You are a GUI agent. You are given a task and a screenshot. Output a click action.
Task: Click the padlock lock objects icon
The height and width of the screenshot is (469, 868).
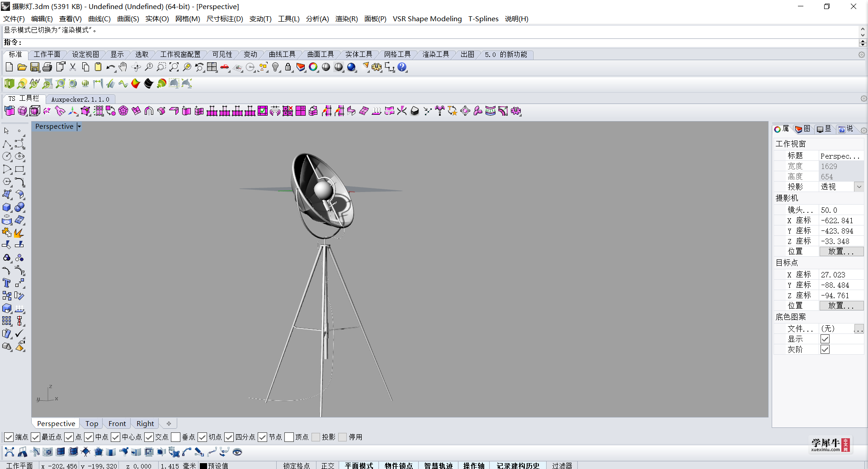pyautogui.click(x=288, y=67)
